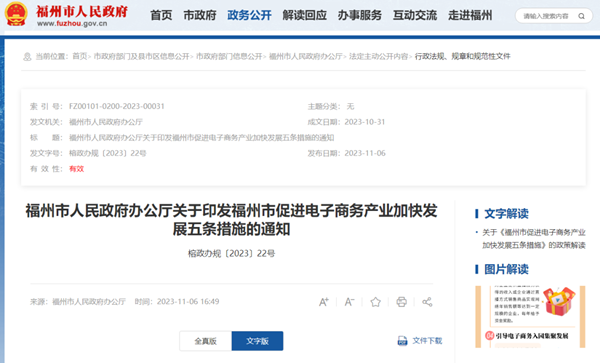The image size is (600, 363).
Task: Switch to 文字版 view tab
Action: pyautogui.click(x=257, y=341)
